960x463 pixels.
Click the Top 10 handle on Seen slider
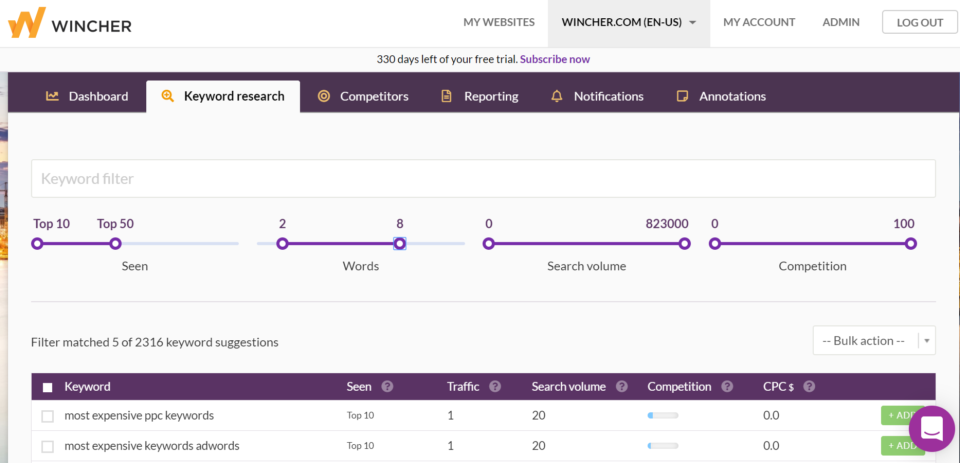coord(37,244)
